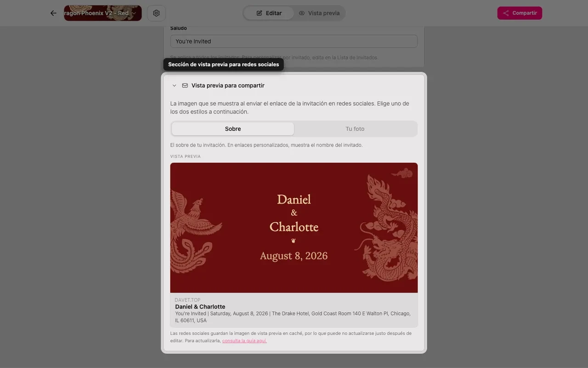Click the Daniel & Charlotte link card title

[200, 307]
